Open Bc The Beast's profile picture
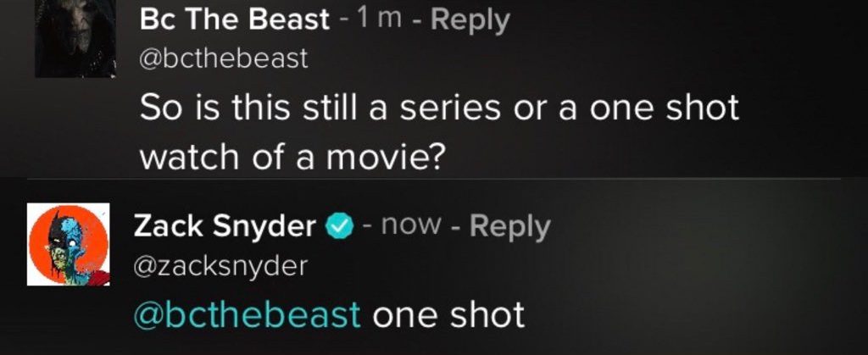 (75, 39)
